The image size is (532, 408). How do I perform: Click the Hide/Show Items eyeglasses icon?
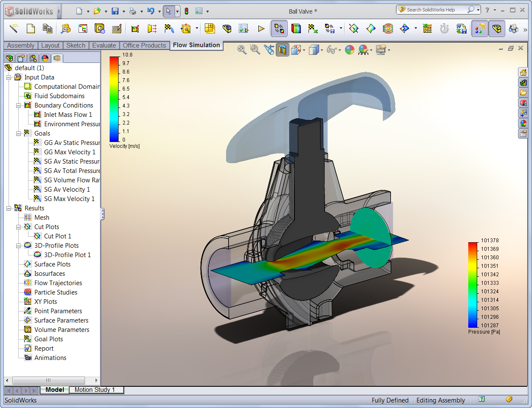tap(331, 49)
